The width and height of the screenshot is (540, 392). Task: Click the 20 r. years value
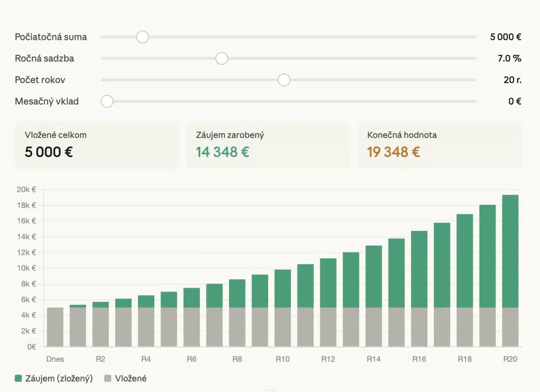click(512, 80)
